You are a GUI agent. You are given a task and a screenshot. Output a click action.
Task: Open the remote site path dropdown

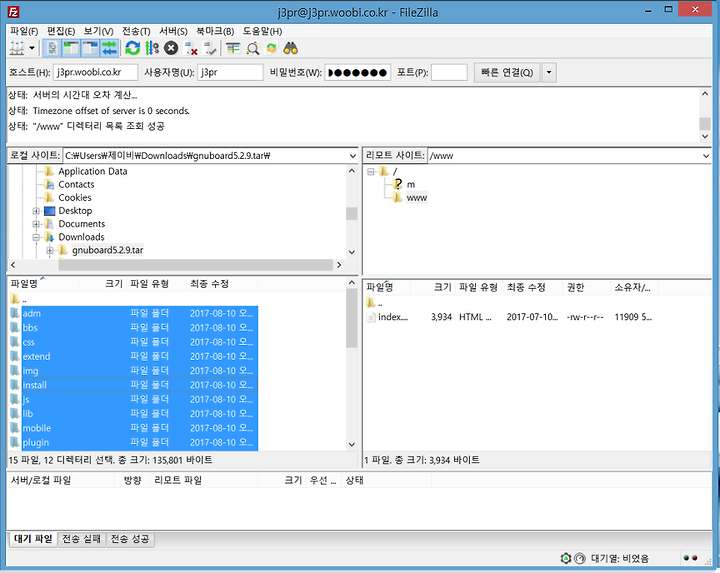pyautogui.click(x=706, y=156)
